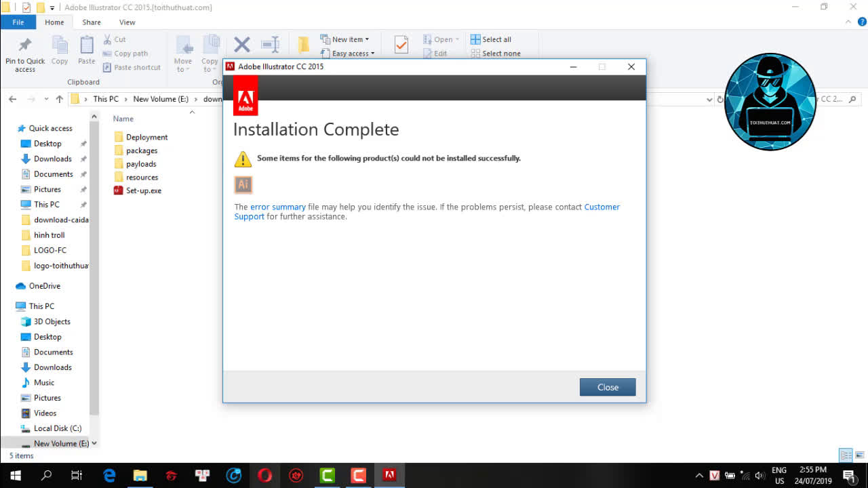Select the Set-up.exe file
The image size is (868, 488).
pos(138,190)
